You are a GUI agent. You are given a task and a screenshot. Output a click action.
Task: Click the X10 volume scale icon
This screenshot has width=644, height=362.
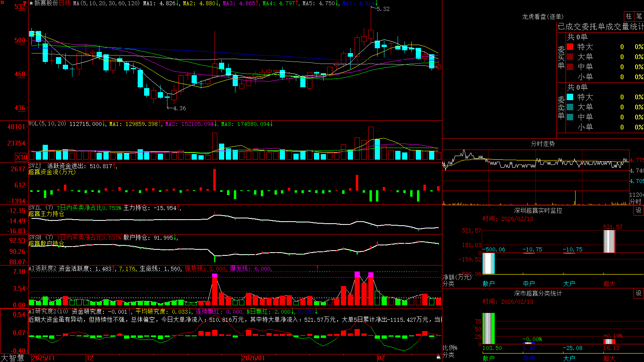[21, 157]
